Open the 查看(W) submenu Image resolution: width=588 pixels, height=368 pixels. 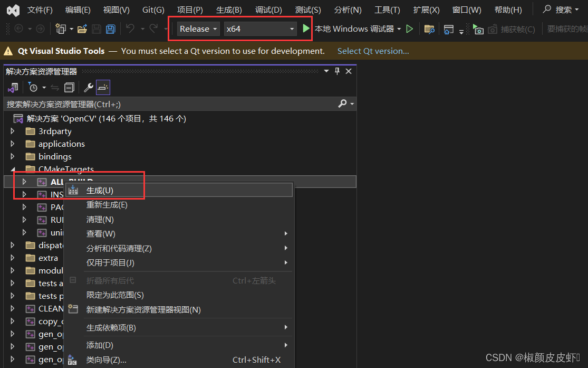pyautogui.click(x=179, y=233)
